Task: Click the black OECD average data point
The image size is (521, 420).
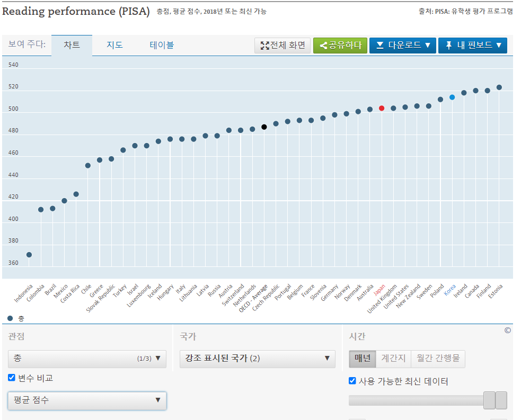Action: pyautogui.click(x=264, y=127)
